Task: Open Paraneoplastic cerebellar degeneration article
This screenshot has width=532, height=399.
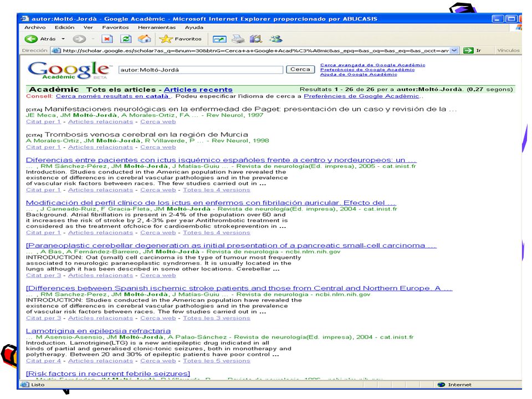Action: click(x=232, y=245)
